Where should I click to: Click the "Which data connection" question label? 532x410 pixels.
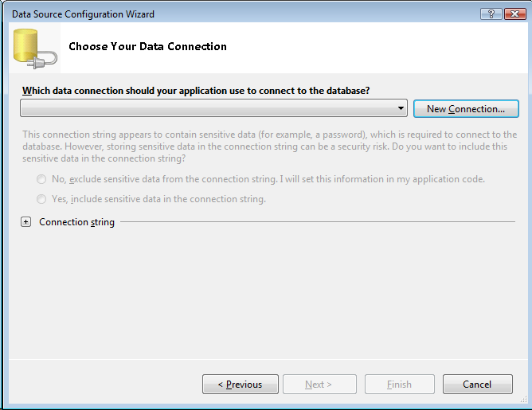coord(196,91)
